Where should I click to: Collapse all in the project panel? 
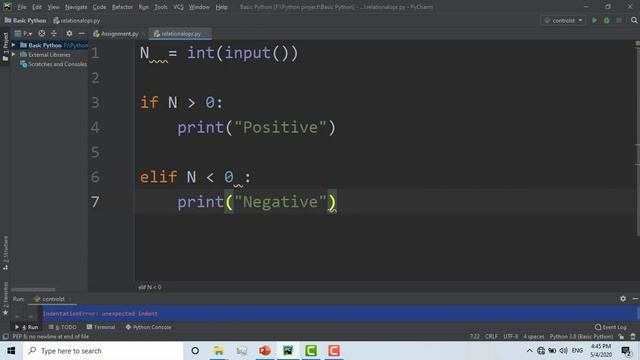click(x=53, y=33)
